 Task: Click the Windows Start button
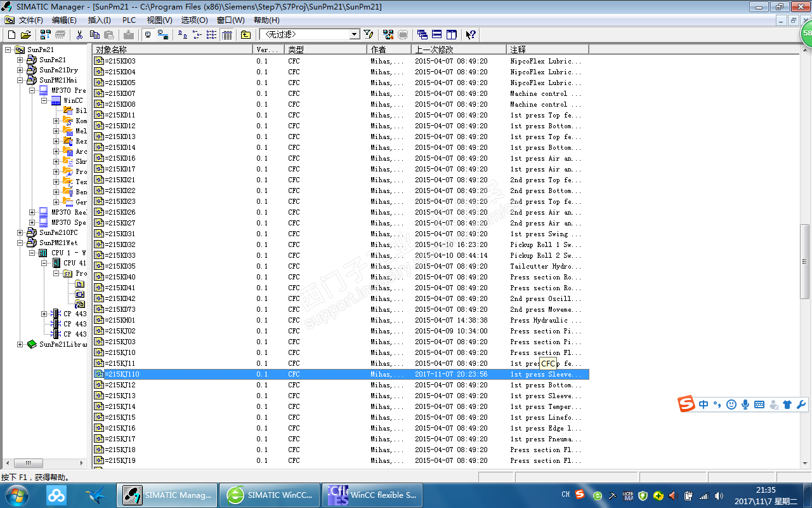(x=16, y=495)
